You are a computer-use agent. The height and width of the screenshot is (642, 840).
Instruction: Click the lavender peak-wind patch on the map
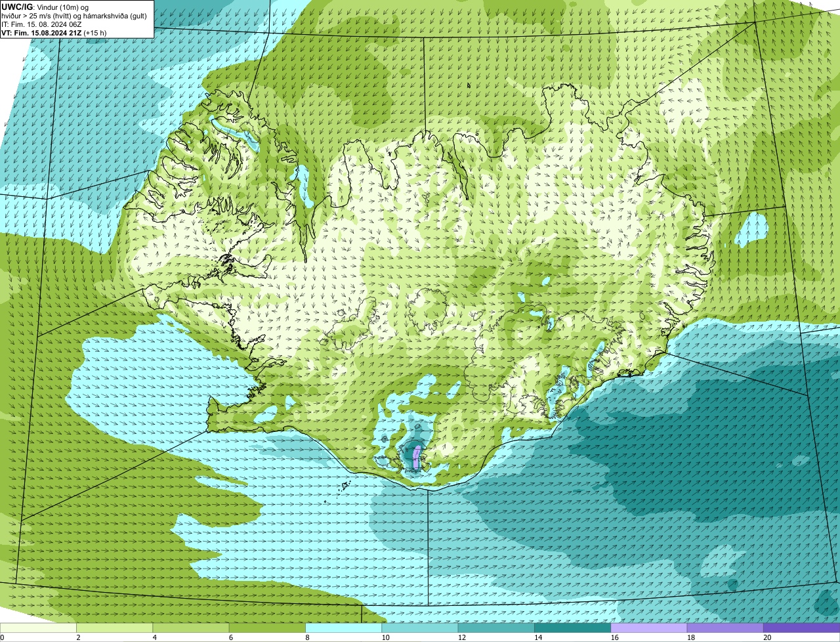417,457
